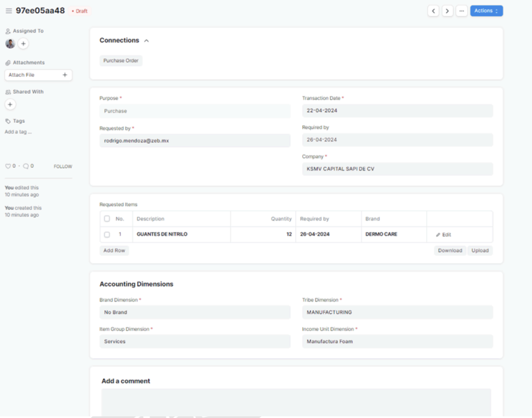Open the Purchase Order connection

tap(121, 61)
